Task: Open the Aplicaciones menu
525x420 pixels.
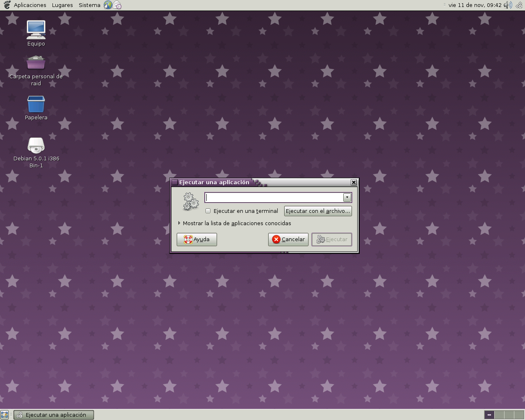Action: coord(30,5)
